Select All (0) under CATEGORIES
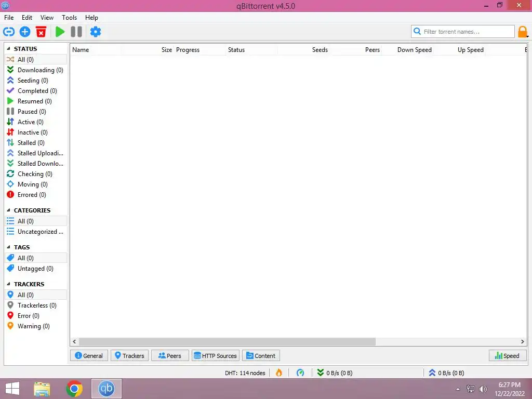The image size is (532, 399). coord(36,221)
